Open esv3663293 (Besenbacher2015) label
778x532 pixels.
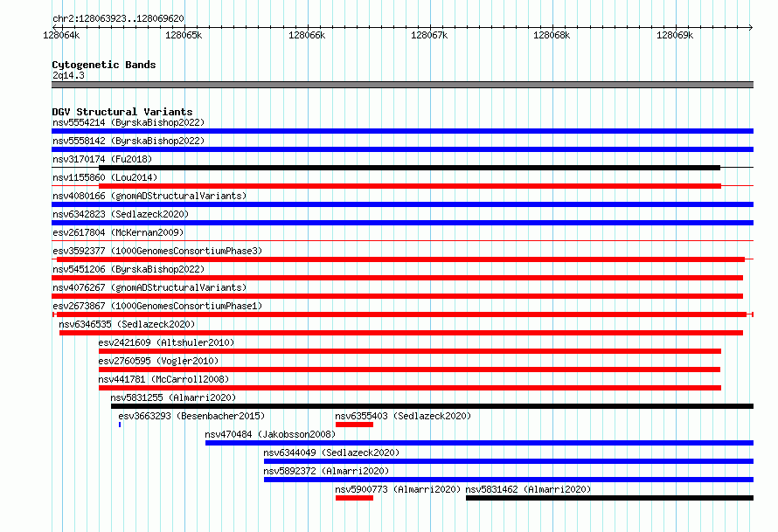(191, 416)
